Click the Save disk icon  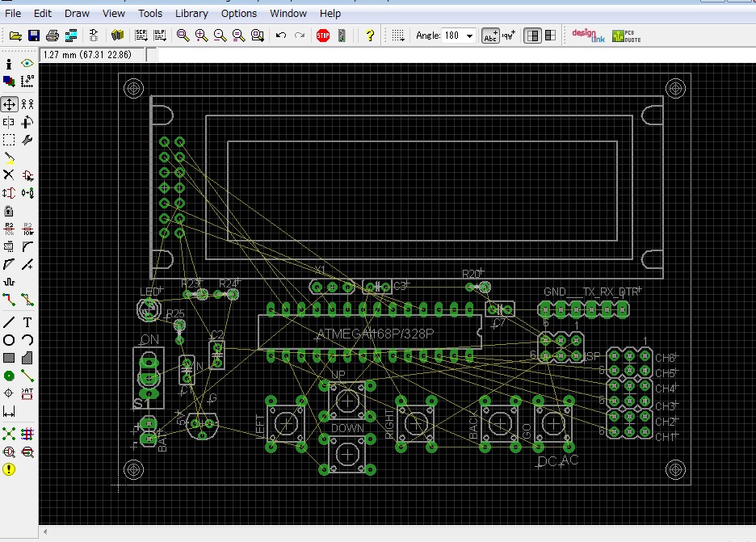coord(33,36)
